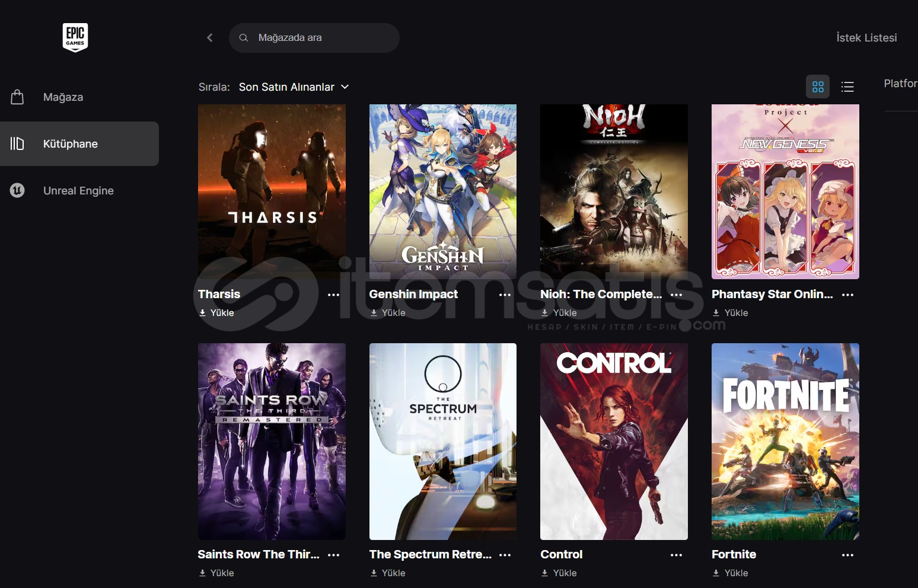Click the Epic Games logo
Viewport: 918px width, 588px height.
(x=75, y=37)
